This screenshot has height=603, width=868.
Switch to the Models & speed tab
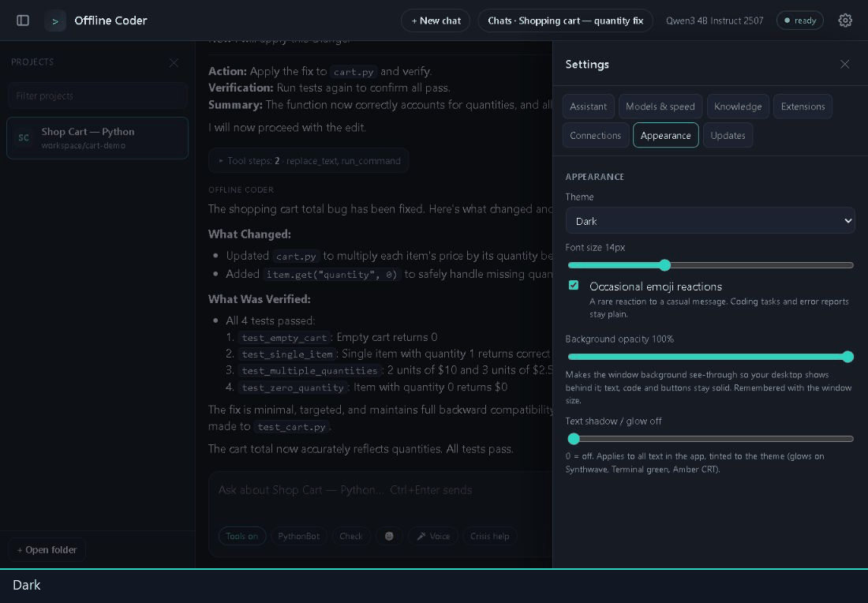(x=660, y=107)
